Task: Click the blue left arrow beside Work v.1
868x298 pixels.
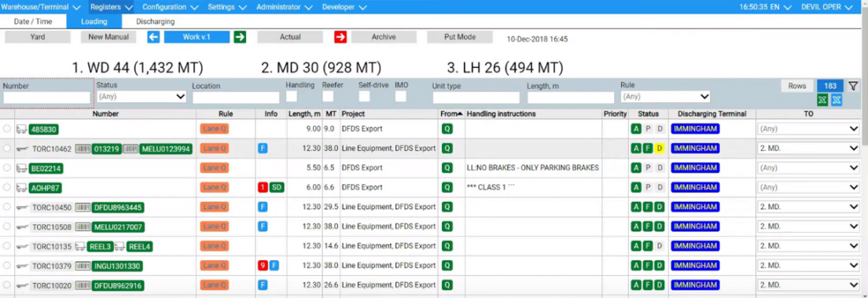Action: 153,37
